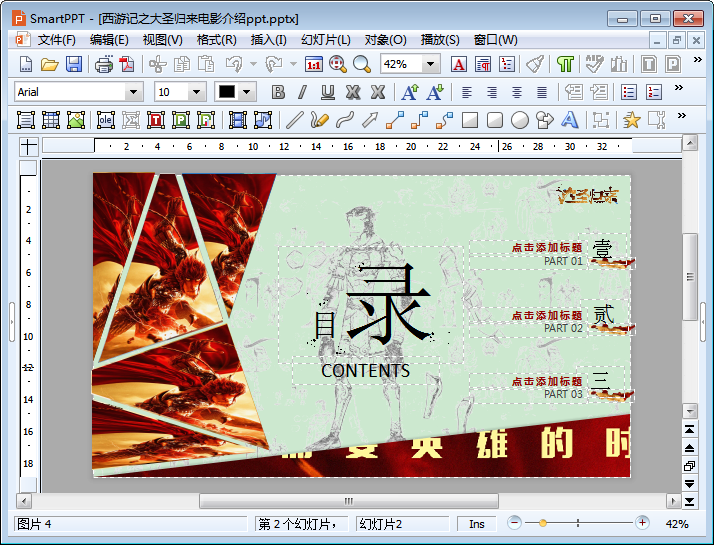Click the black font color swatch
The image size is (714, 545).
[227, 92]
